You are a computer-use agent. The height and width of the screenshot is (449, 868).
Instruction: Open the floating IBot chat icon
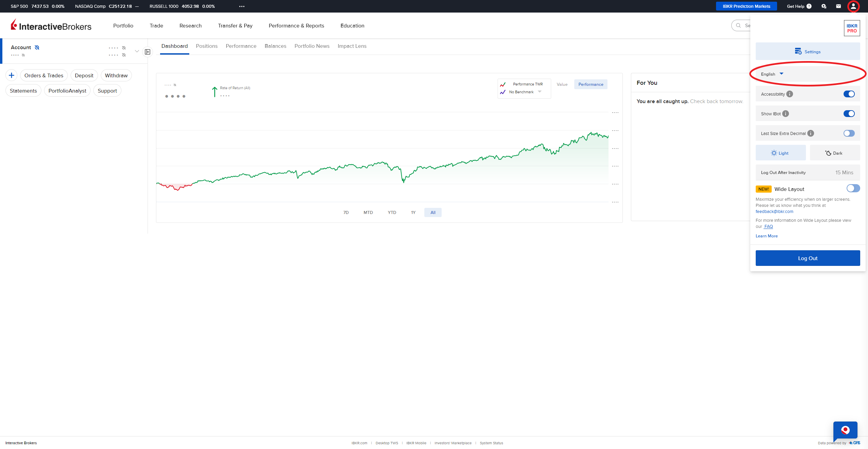click(845, 430)
